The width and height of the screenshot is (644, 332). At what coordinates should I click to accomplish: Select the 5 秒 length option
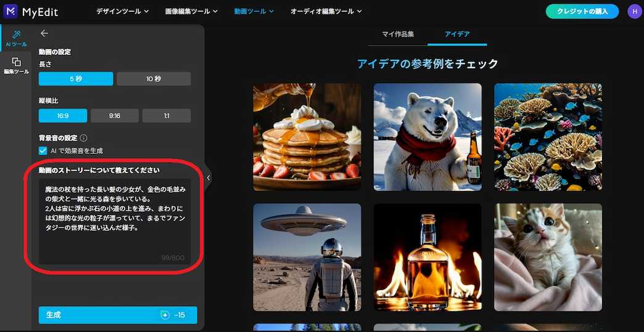pyautogui.click(x=76, y=79)
